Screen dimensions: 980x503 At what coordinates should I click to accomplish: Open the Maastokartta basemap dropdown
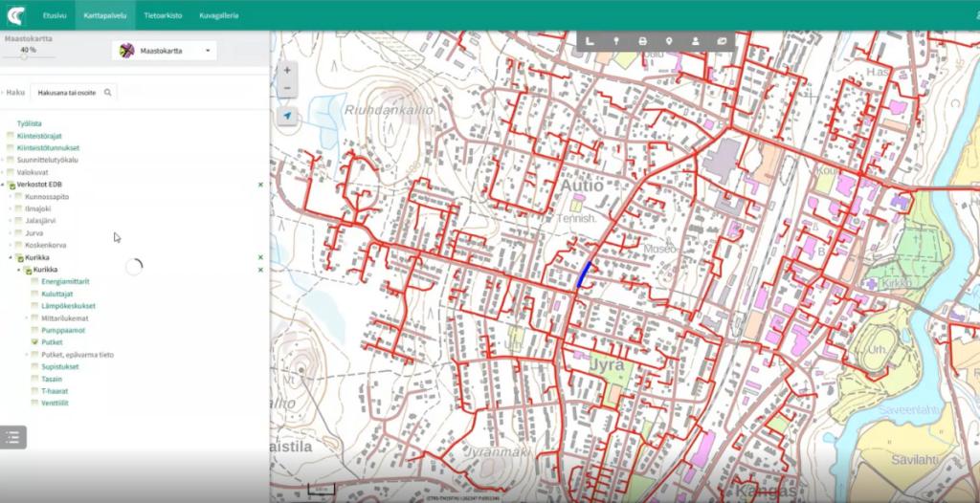[x=164, y=50]
